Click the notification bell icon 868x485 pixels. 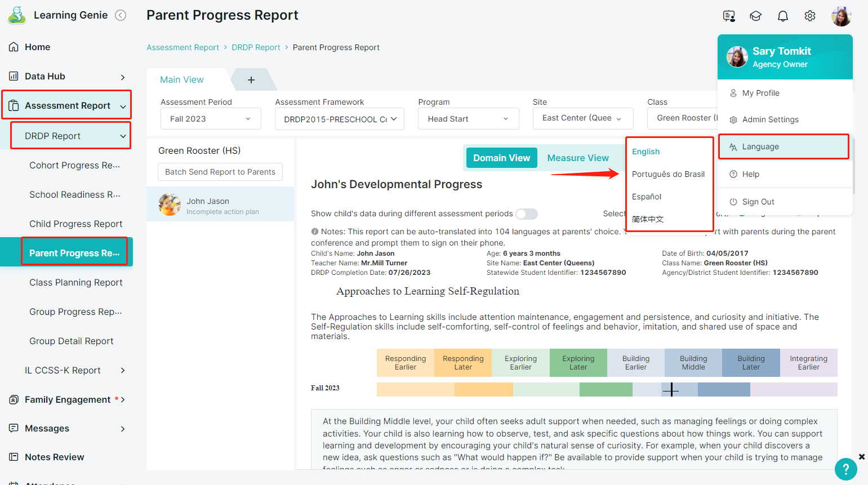click(782, 16)
